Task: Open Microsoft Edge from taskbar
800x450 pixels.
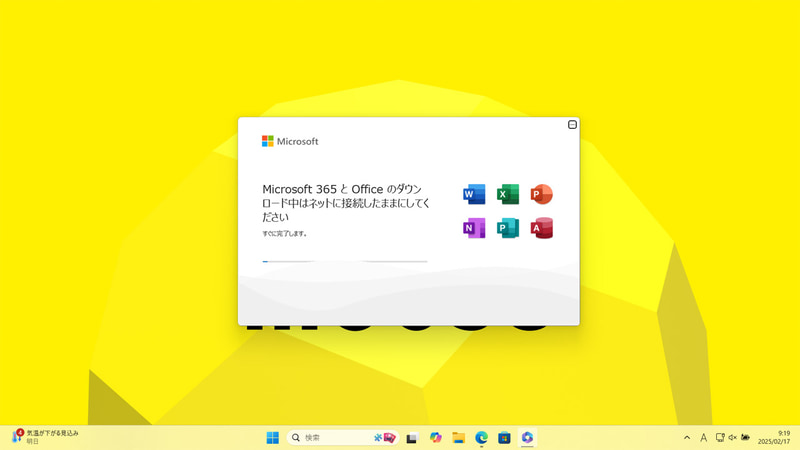Action: pyautogui.click(x=481, y=438)
